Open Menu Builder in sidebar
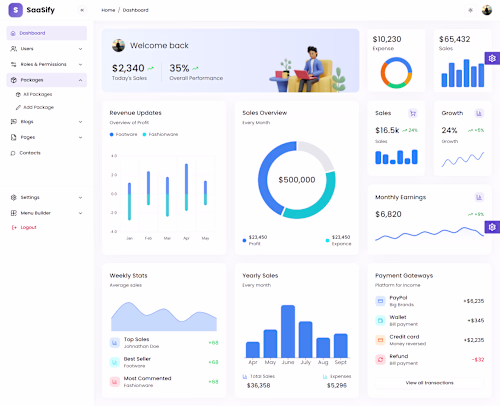 point(47,213)
